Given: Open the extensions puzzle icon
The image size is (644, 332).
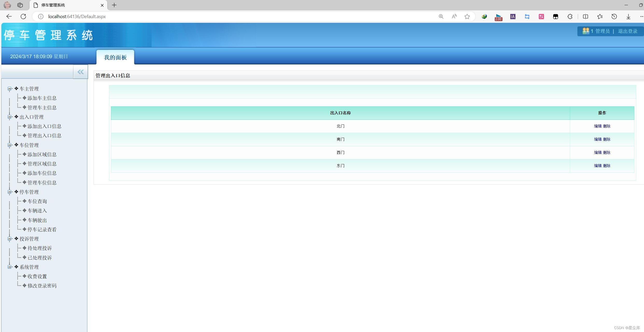Looking at the screenshot, I should click(570, 17).
